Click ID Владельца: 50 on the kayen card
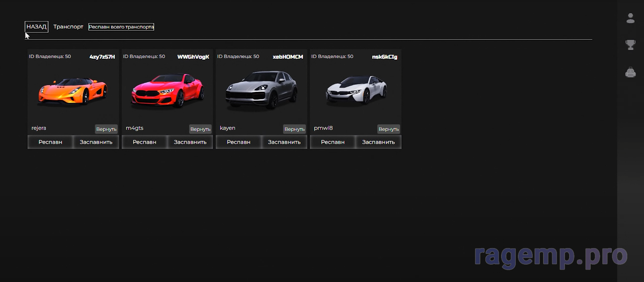 (x=238, y=56)
